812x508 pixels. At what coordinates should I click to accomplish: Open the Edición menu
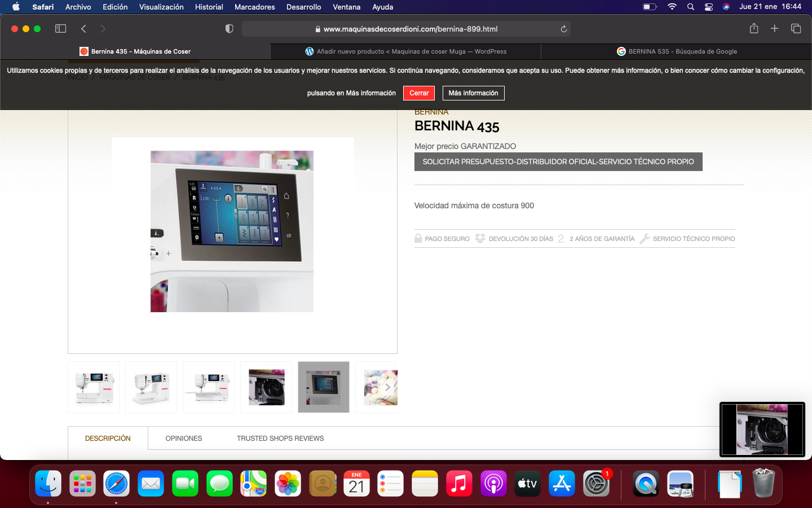(115, 7)
